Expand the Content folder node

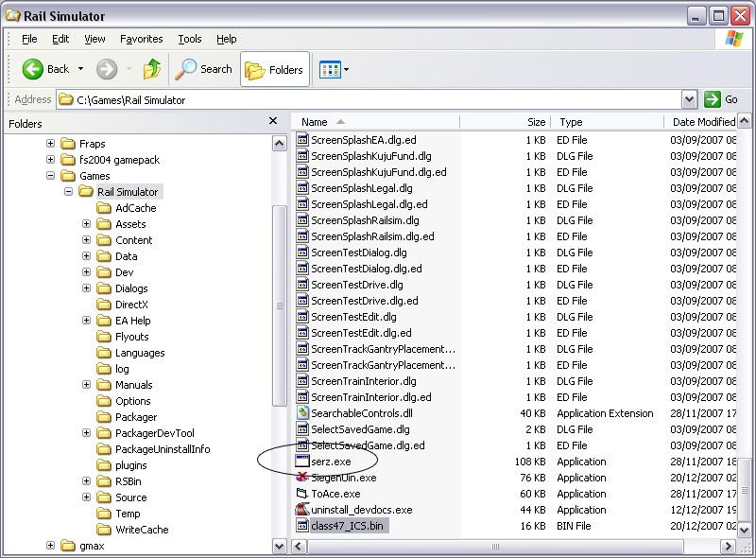(86, 240)
